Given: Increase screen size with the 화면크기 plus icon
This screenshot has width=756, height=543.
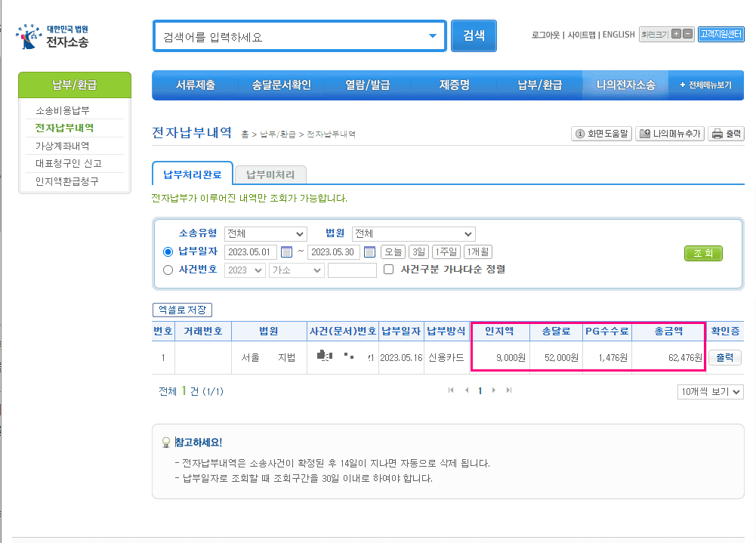Looking at the screenshot, I should click(676, 34).
